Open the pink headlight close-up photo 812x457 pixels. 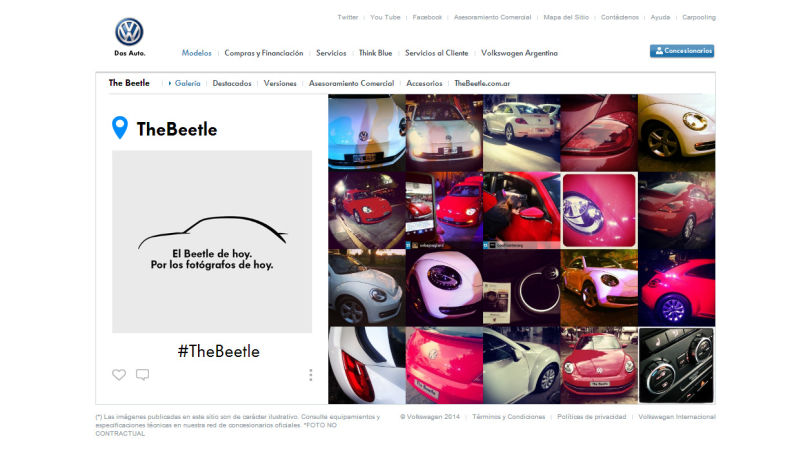599,210
